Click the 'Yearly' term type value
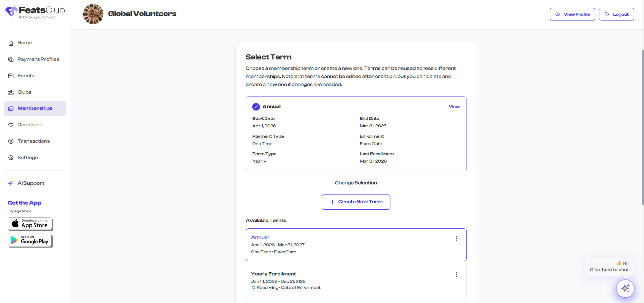 click(259, 161)
